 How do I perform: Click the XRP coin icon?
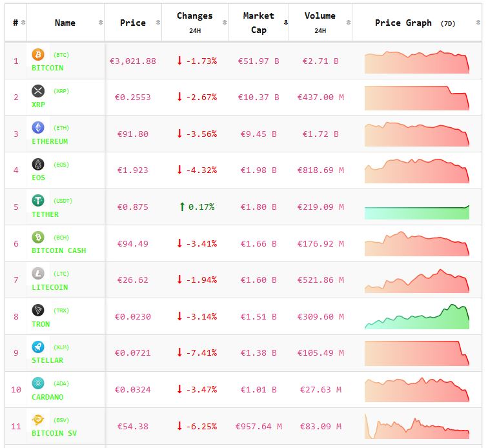click(x=37, y=91)
